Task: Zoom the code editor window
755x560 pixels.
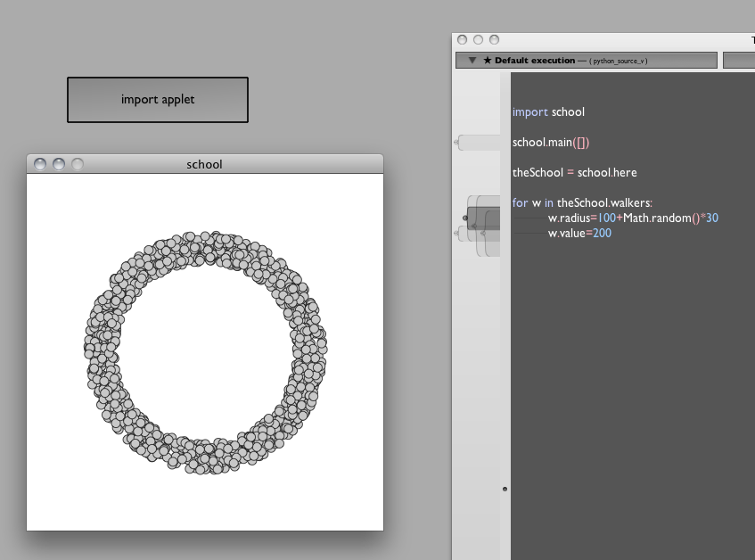Action: tap(494, 40)
